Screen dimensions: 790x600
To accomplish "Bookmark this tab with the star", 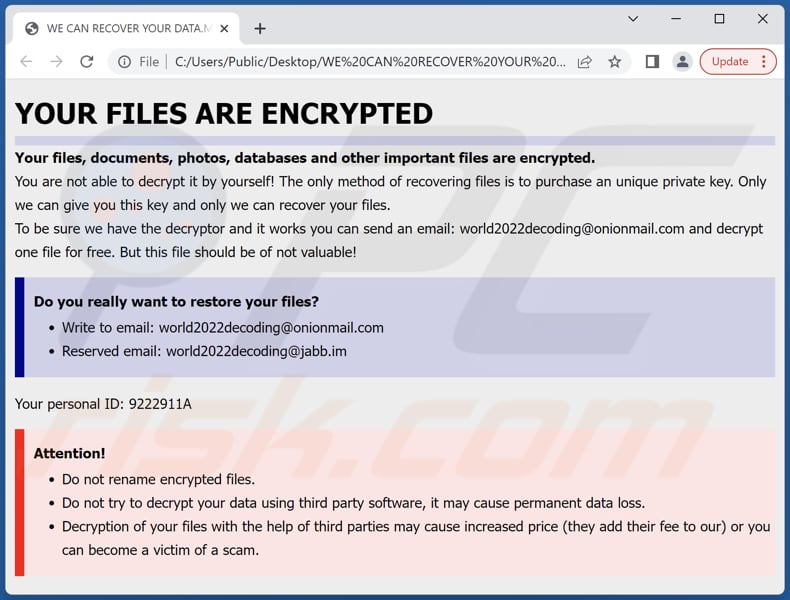I will 615,62.
